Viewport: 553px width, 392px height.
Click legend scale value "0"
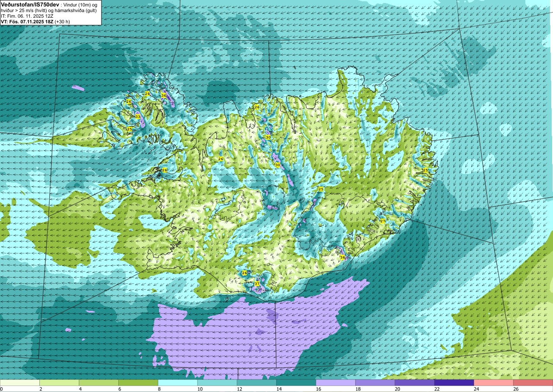coord(1,389)
